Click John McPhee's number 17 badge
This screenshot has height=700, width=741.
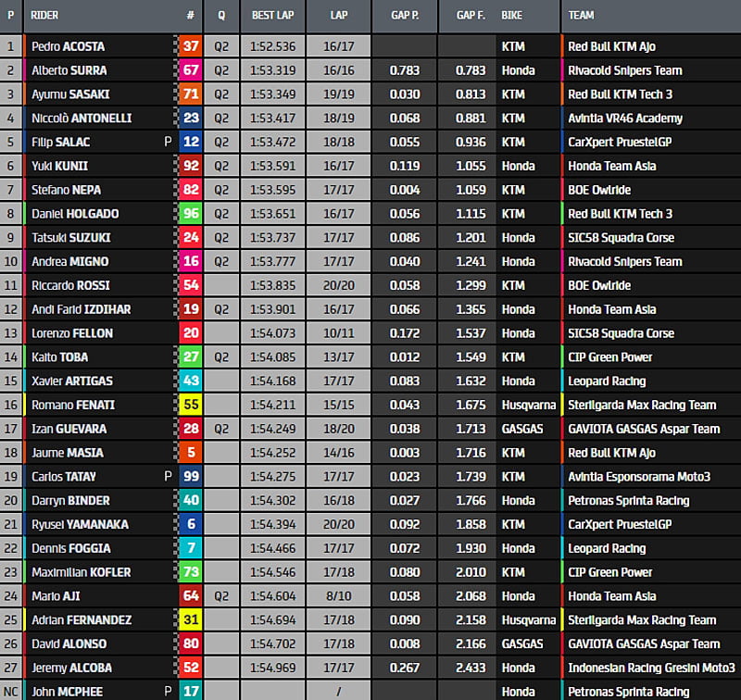191,690
